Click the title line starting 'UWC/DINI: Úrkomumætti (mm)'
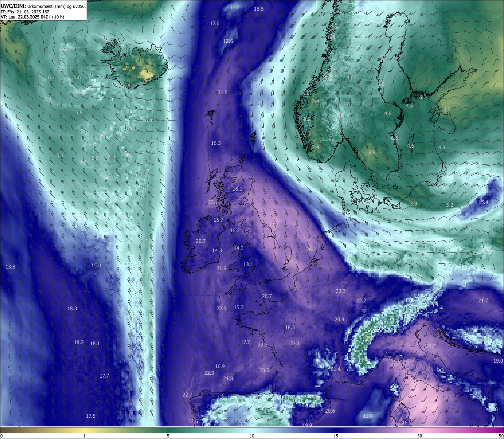Screen dimensions: 504x439 point(43,6)
